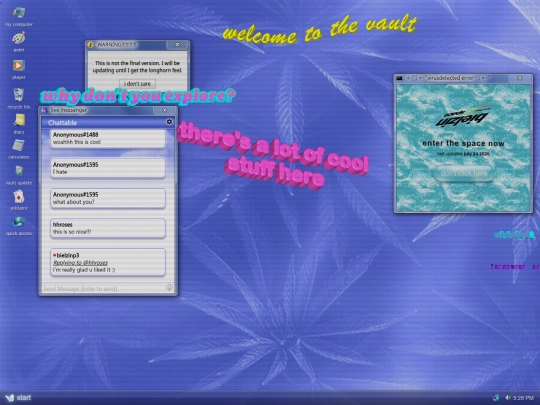Click "enter the space now" text
The height and width of the screenshot is (405, 540).
(463, 143)
